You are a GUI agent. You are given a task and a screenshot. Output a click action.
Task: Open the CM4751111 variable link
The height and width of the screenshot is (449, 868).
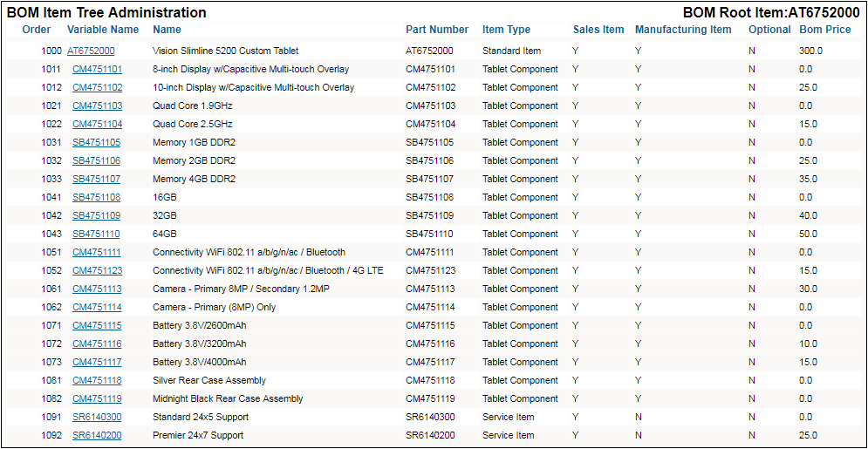point(97,252)
